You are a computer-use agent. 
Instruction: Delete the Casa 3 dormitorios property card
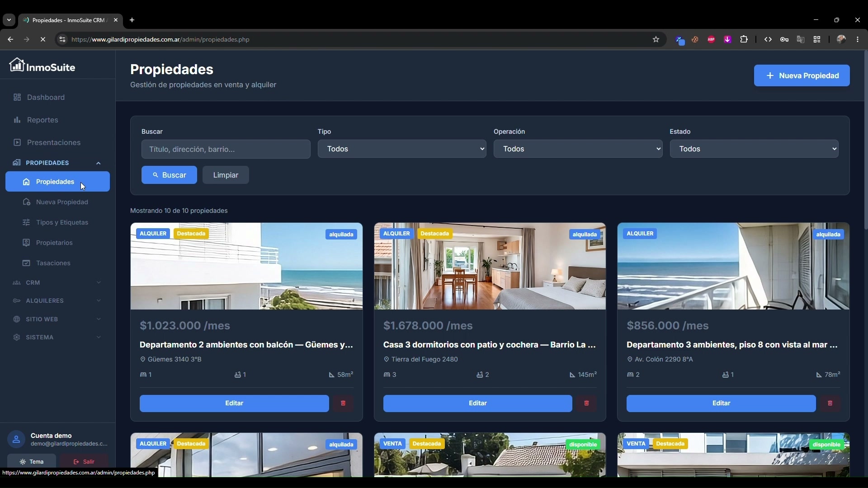point(586,404)
